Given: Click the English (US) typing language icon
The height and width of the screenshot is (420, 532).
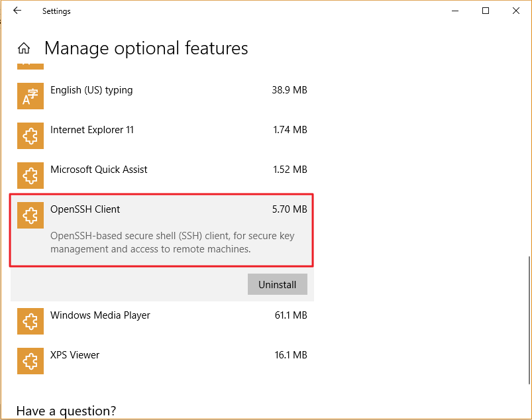Looking at the screenshot, I should (x=30, y=96).
